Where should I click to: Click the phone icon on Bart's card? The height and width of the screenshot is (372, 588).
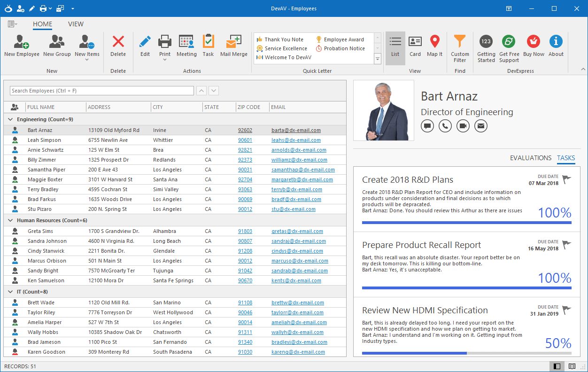click(445, 125)
